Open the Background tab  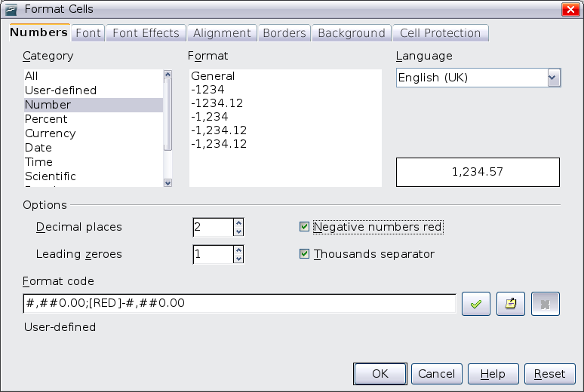coord(352,33)
